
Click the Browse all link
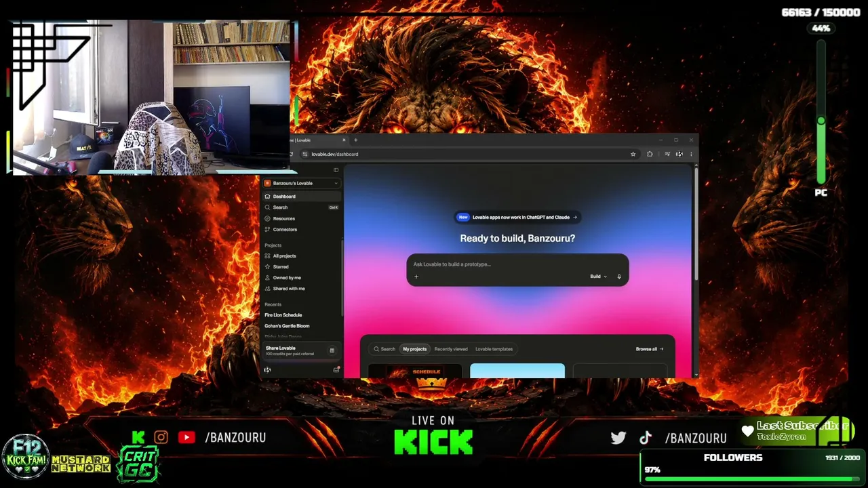[650, 349]
